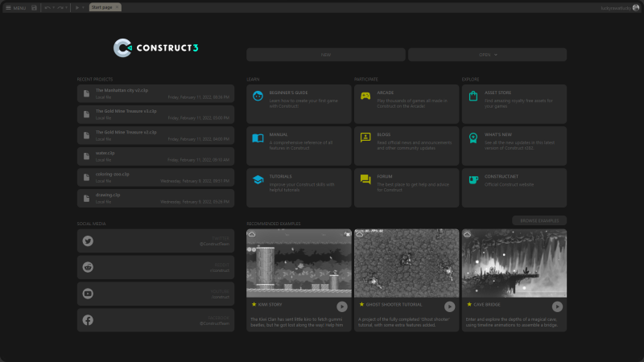Expand the preview options dropdown arrow
This screenshot has width=644, height=362.
coord(83,7)
